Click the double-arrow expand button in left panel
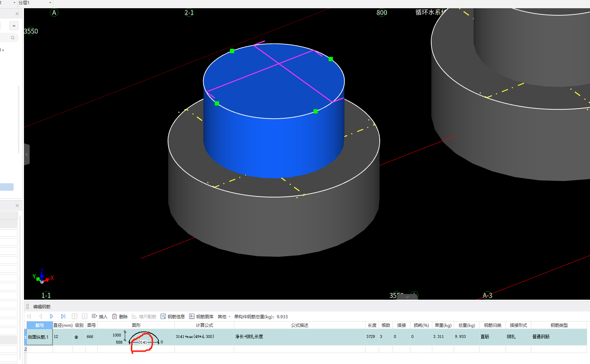This screenshot has height=364, width=590. (14, 26)
